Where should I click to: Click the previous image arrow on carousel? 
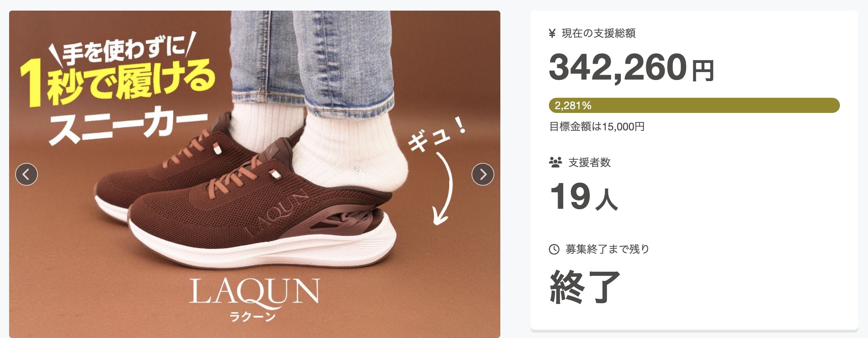coord(27,174)
